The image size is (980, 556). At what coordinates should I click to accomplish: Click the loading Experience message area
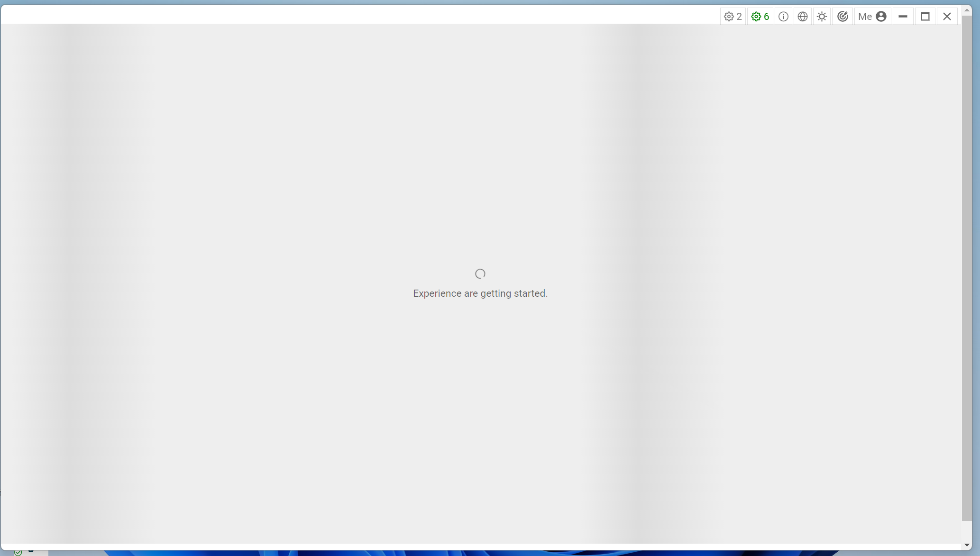pyautogui.click(x=480, y=293)
